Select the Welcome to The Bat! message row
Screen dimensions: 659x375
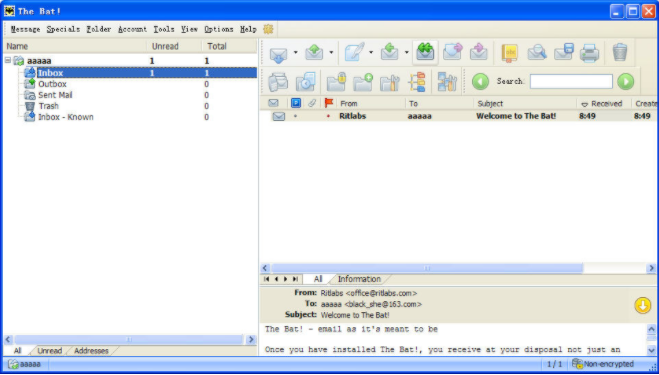(x=459, y=116)
